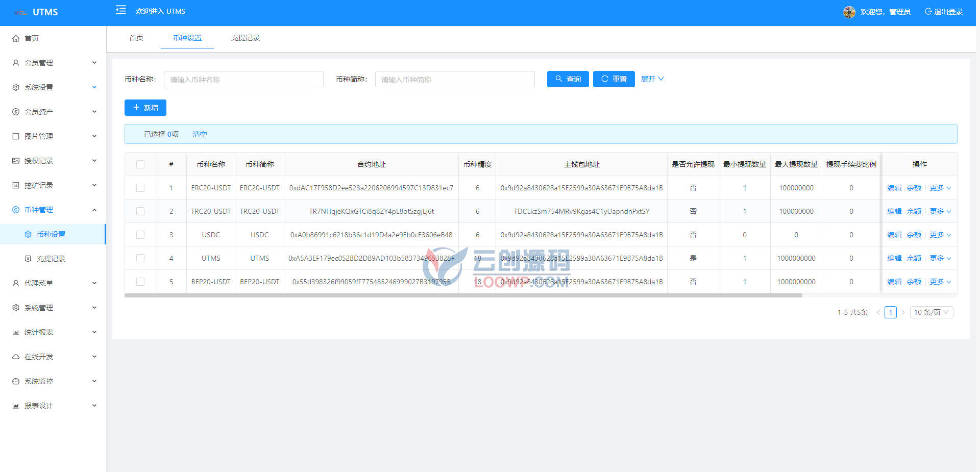
Task: Click the 新增 add button
Action: [145, 108]
